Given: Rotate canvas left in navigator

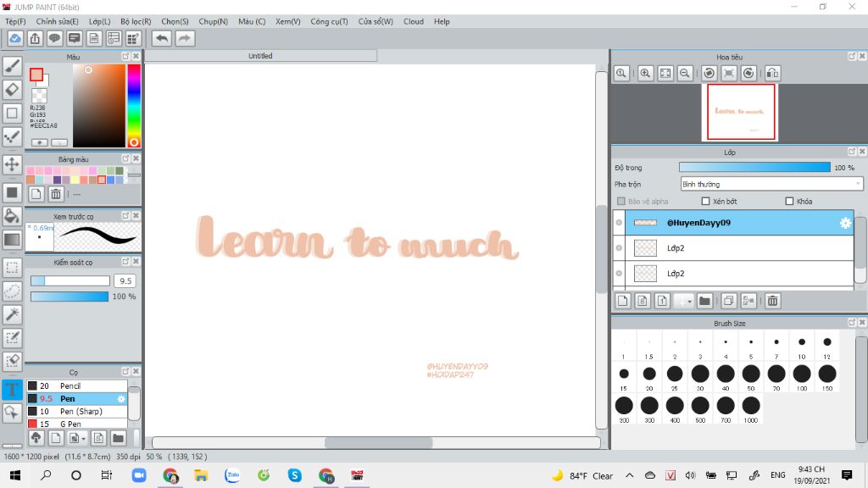Looking at the screenshot, I should (x=709, y=73).
